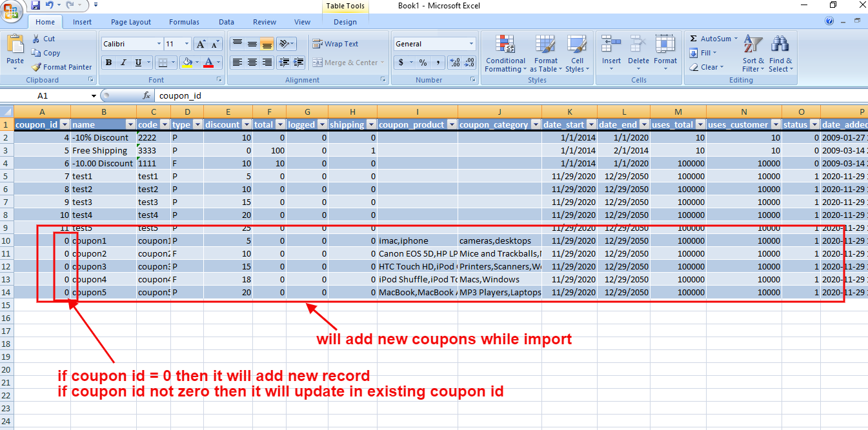Toggle Wrap Text

click(x=336, y=44)
